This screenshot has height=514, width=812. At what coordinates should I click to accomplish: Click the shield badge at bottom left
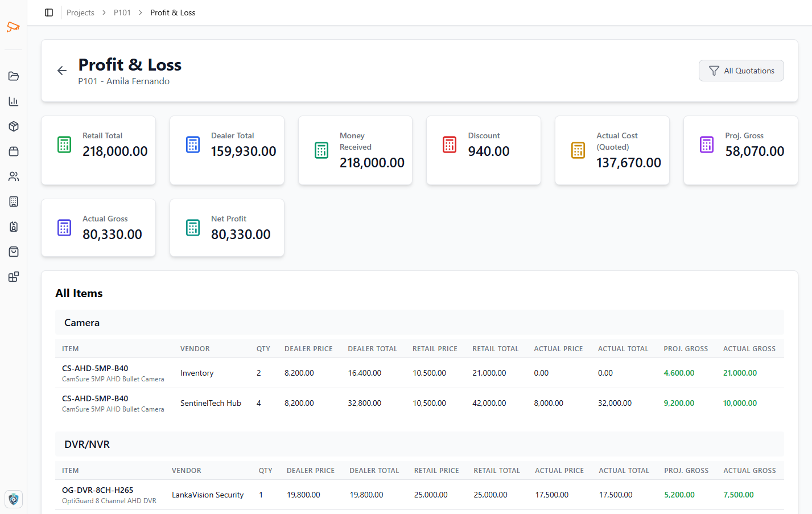click(13, 499)
